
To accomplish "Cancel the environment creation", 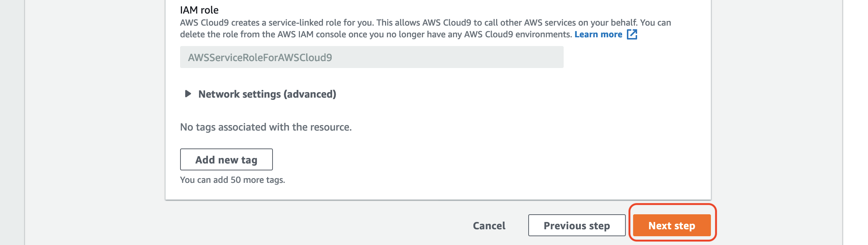I will coord(489,226).
